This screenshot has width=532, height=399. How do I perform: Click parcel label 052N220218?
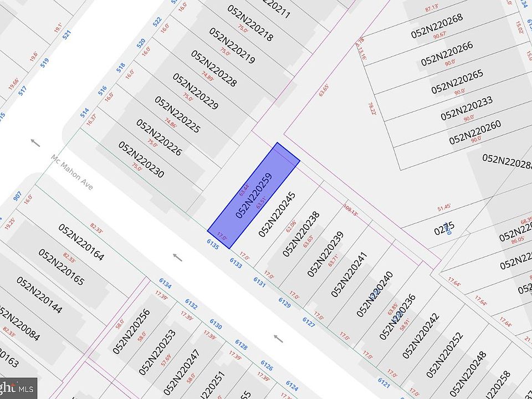pyautogui.click(x=250, y=23)
